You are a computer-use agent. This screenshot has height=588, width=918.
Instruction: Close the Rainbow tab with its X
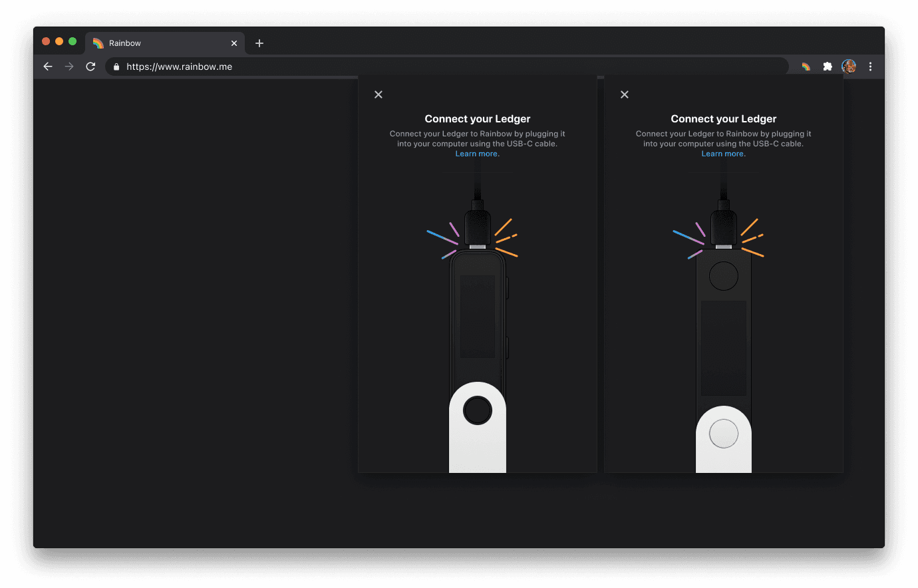click(234, 43)
